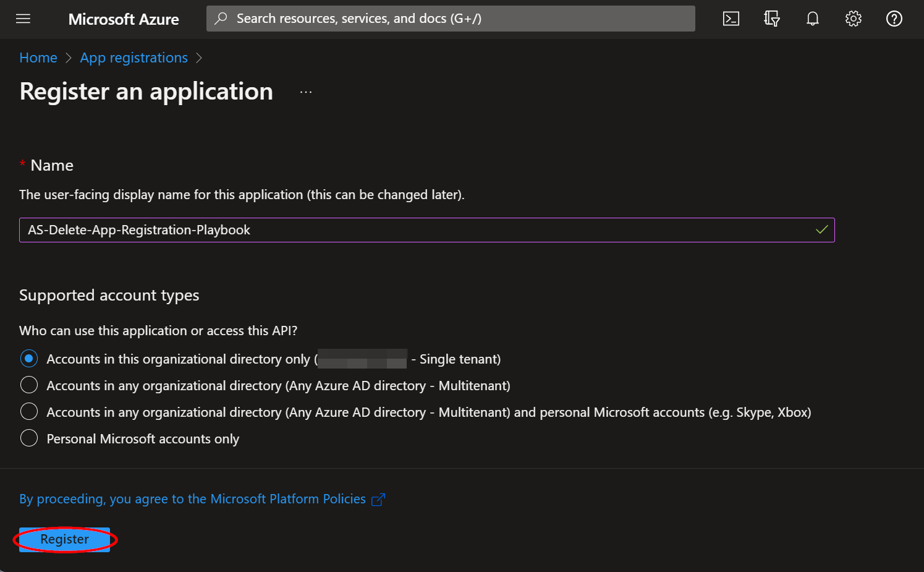Click the Supported account types heading
Image resolution: width=924 pixels, height=572 pixels.
[109, 296]
